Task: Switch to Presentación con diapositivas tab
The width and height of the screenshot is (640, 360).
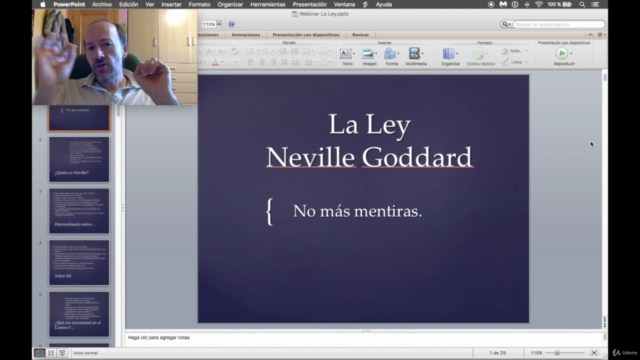Action: point(306,35)
